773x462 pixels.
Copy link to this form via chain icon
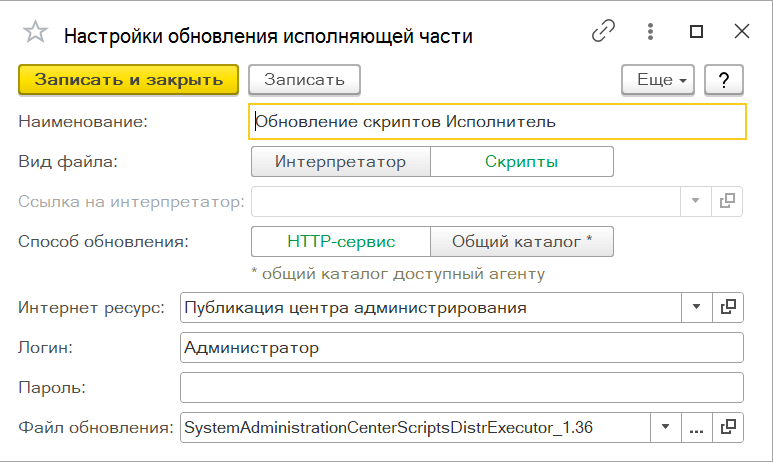(603, 32)
